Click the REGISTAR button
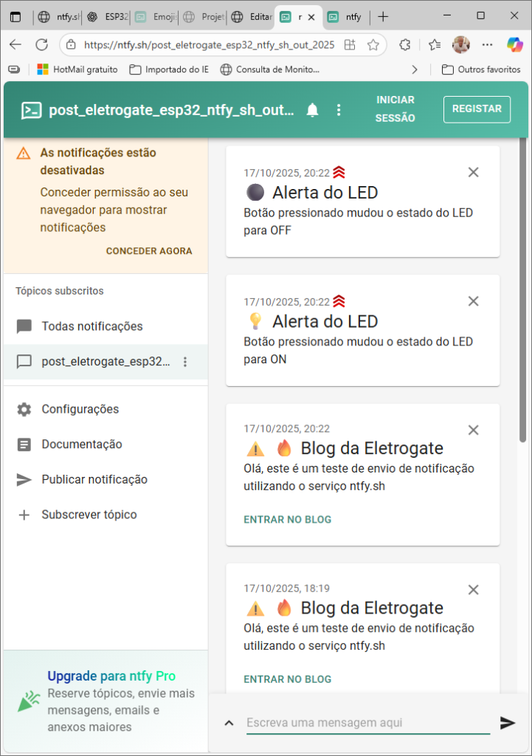Viewport: 532px width, 756px height. click(477, 109)
